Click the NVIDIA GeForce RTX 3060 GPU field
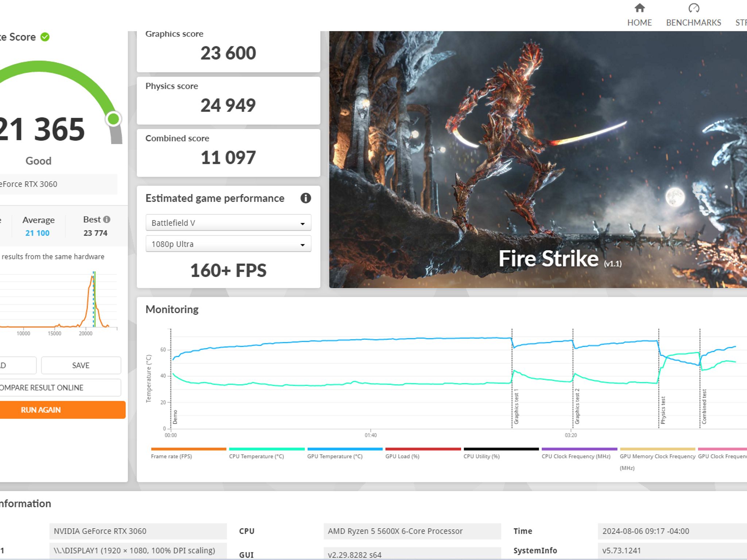Image resolution: width=747 pixels, height=560 pixels. pos(138,531)
